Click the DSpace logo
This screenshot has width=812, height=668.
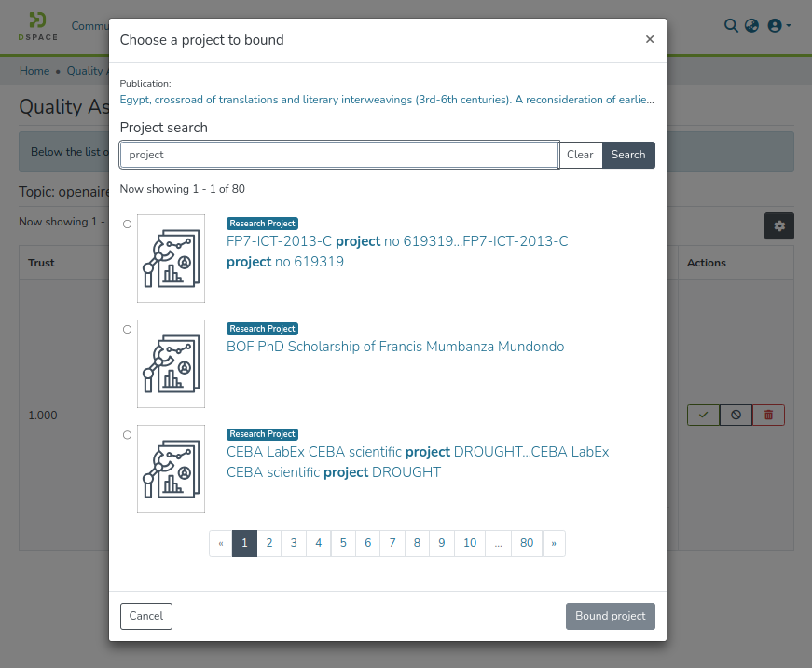(37, 26)
